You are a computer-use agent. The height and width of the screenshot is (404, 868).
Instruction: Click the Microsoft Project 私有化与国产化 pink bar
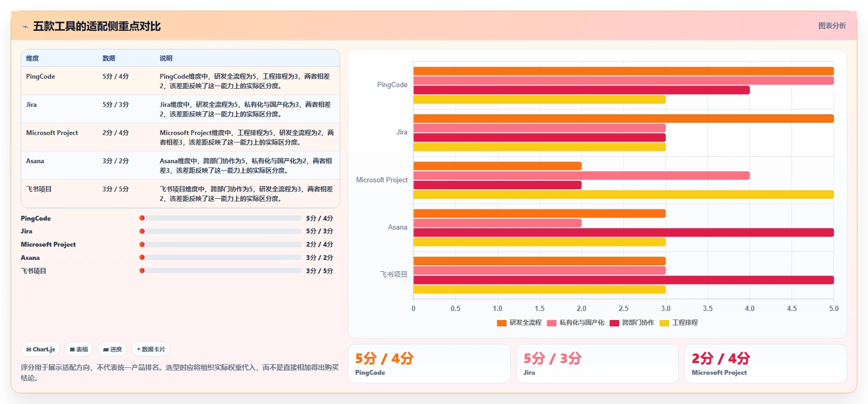point(582,175)
